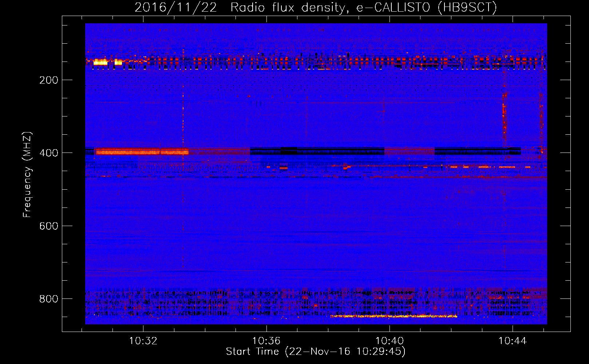Click the 10:36 time tick label
This screenshot has height=364, width=589.
266,341
